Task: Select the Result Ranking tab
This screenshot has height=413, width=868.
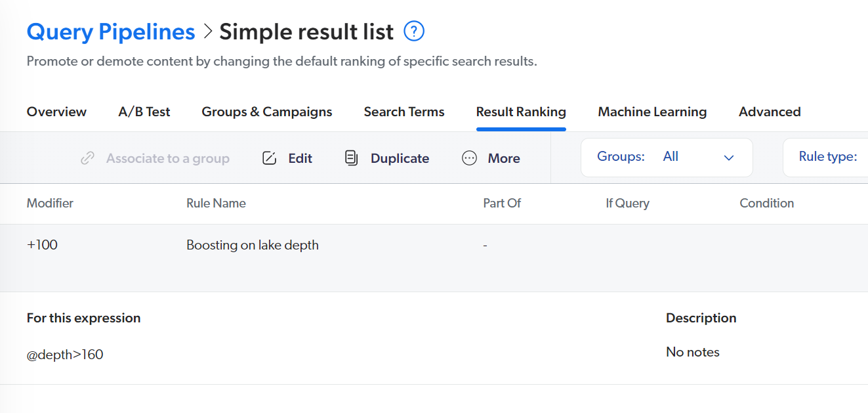Action: 521,112
